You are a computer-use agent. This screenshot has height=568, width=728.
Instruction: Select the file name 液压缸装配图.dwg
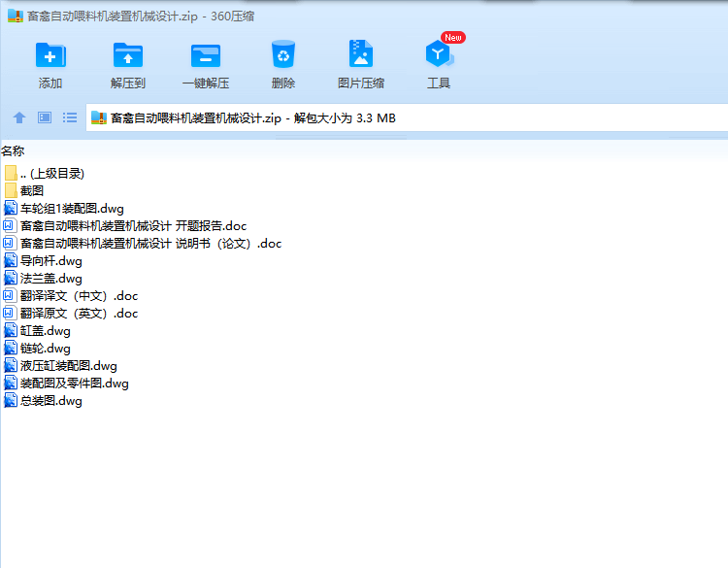[69, 366]
